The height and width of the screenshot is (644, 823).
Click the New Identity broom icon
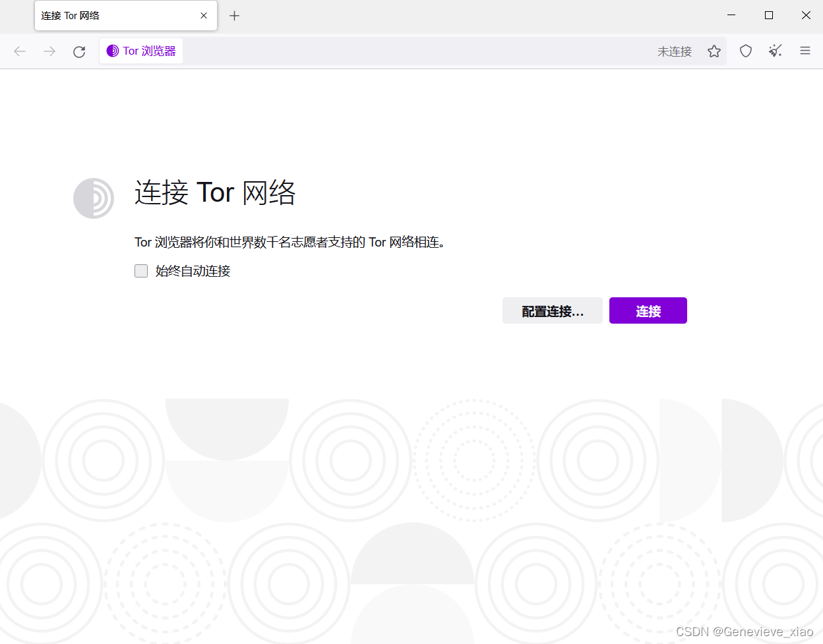(776, 51)
